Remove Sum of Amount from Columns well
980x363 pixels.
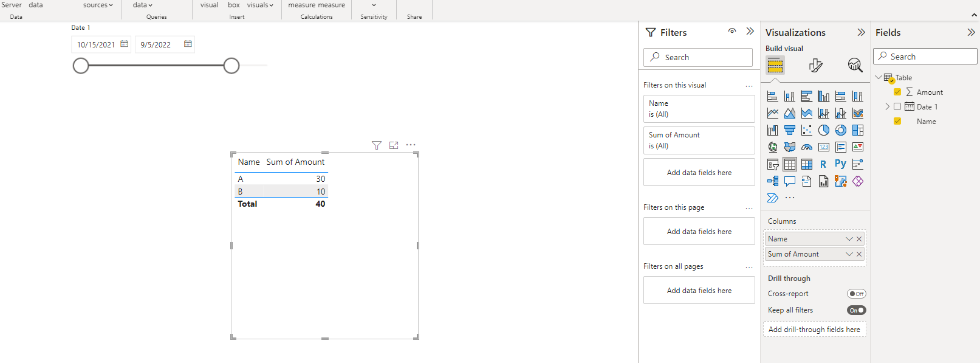click(x=859, y=254)
